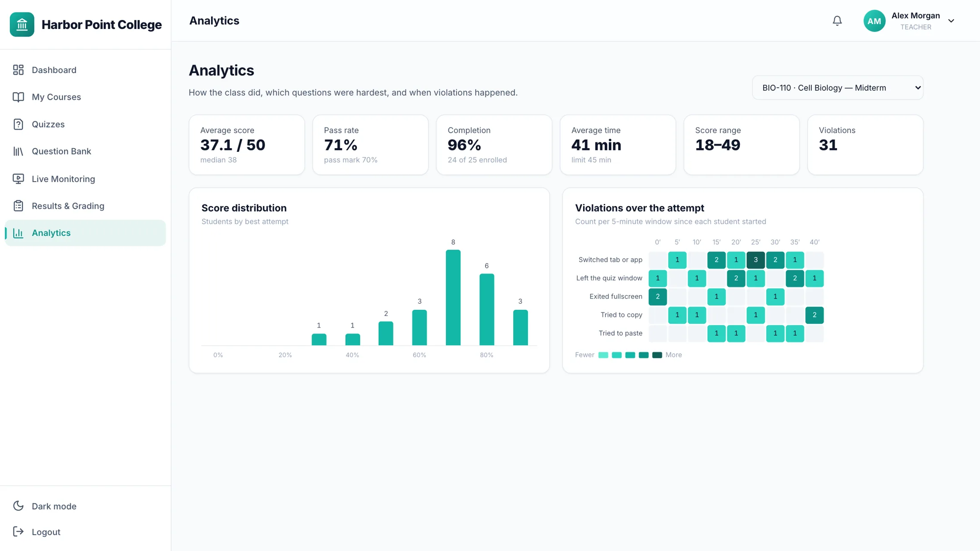Click the 'Left the quiz window' row label
Image resolution: width=980 pixels, height=551 pixels.
(609, 278)
